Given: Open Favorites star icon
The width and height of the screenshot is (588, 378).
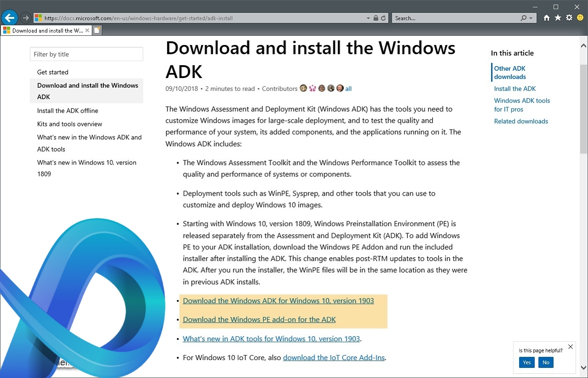Looking at the screenshot, I should [558, 18].
